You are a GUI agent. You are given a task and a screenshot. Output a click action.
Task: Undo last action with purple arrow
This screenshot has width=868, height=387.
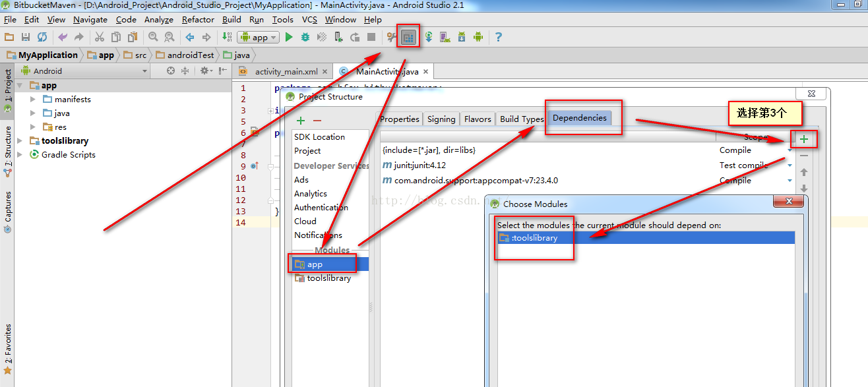pyautogui.click(x=63, y=37)
